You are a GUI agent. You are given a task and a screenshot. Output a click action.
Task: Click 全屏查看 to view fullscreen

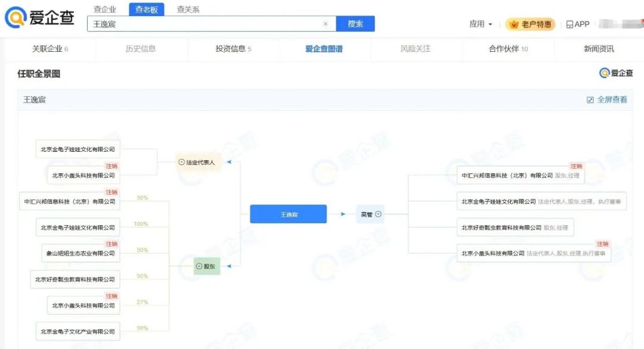[x=612, y=99]
